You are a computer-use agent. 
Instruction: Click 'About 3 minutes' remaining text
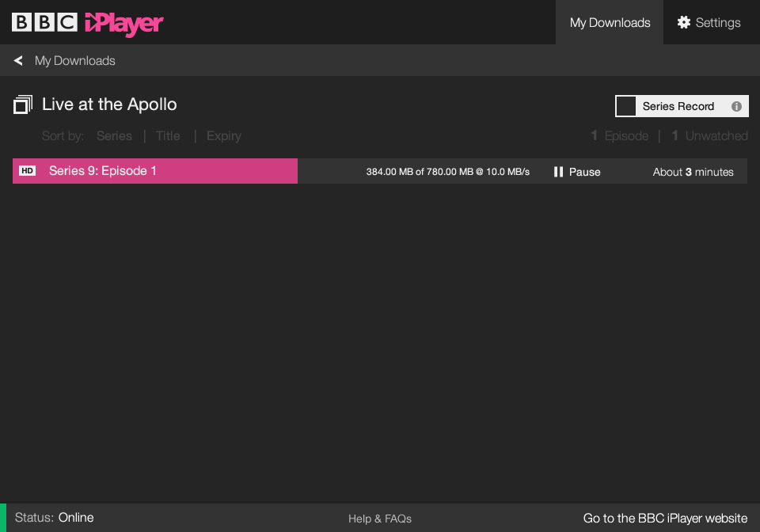693,172
